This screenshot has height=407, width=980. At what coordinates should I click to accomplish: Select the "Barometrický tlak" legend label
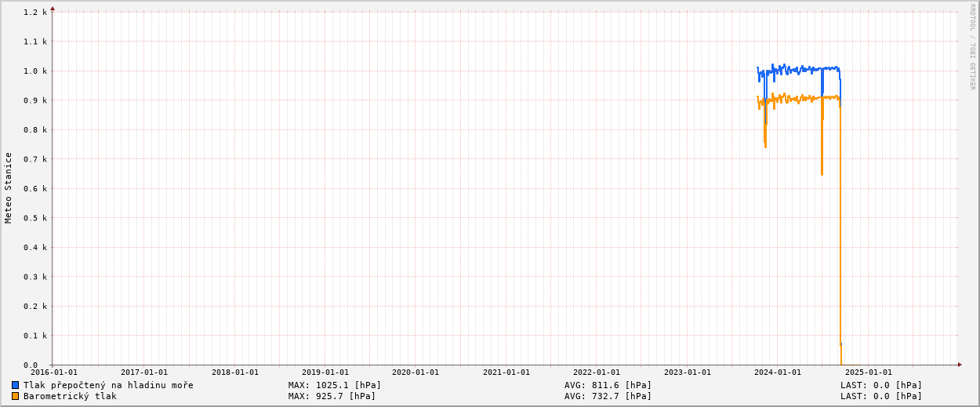tap(70, 396)
